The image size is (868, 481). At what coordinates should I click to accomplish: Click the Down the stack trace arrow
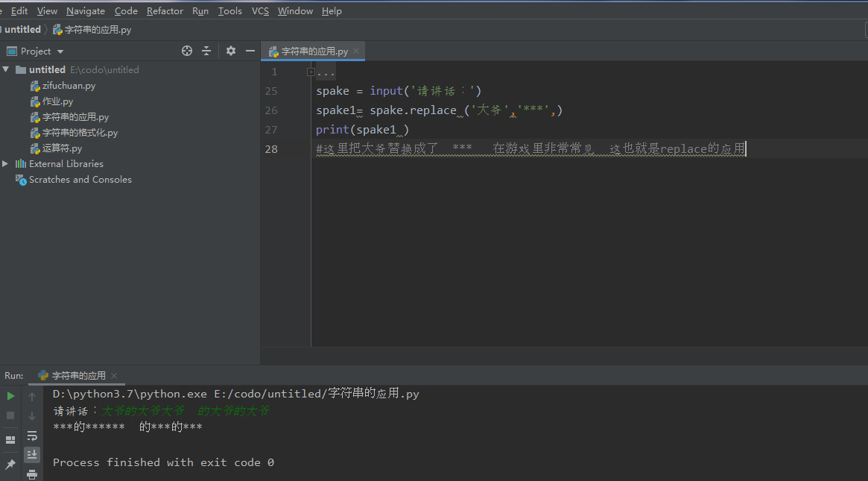point(32,415)
